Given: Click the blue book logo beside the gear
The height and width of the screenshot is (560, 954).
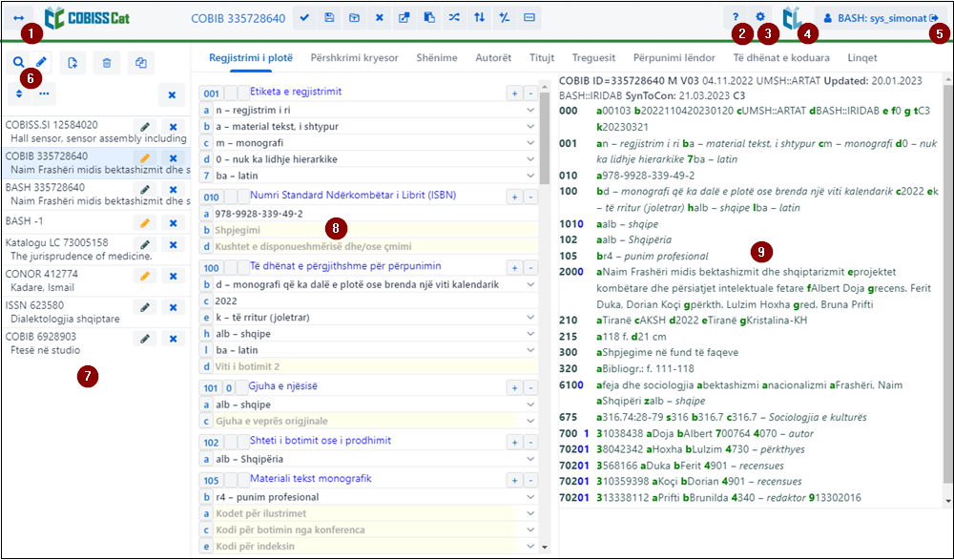Looking at the screenshot, I should tap(792, 18).
